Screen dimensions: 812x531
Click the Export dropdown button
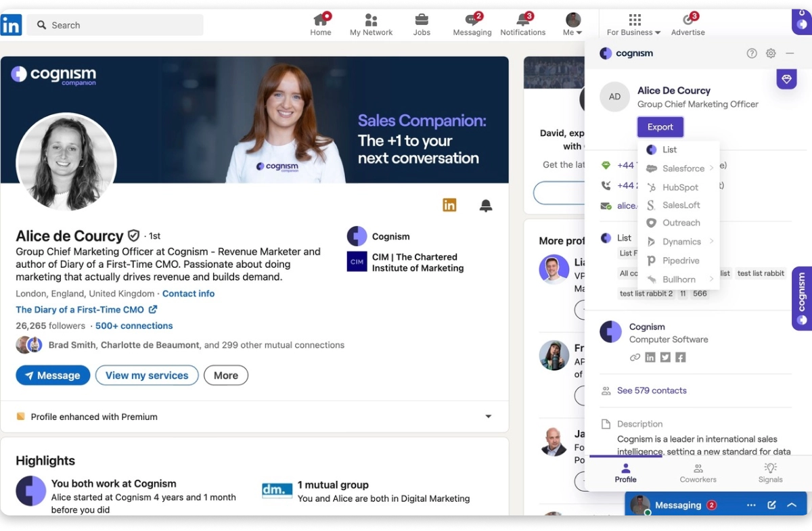660,127
